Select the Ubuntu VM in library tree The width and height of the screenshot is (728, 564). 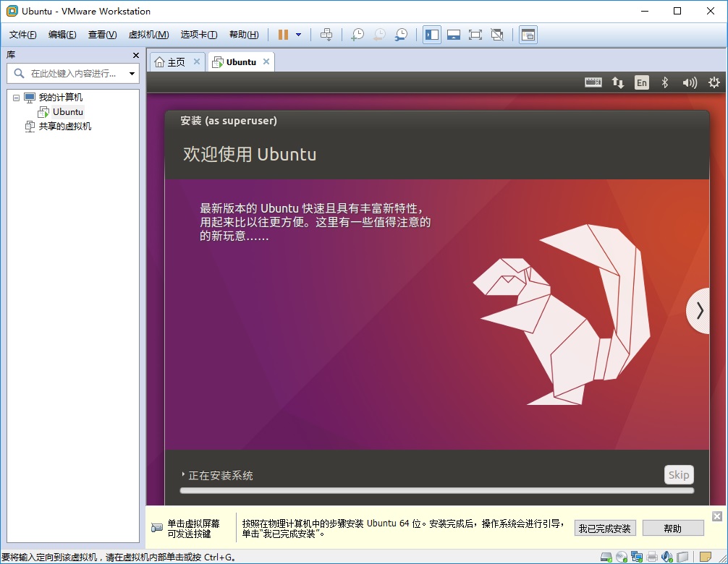(x=67, y=112)
